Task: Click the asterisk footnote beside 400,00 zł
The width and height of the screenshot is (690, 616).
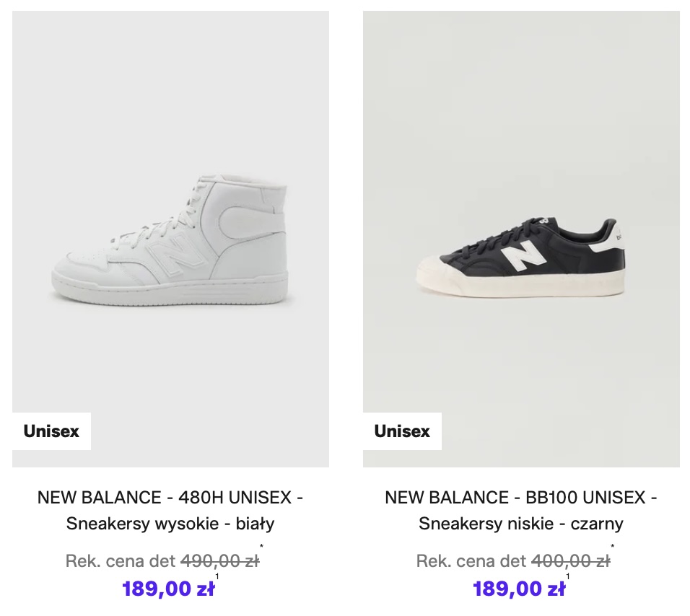Action: (x=612, y=547)
